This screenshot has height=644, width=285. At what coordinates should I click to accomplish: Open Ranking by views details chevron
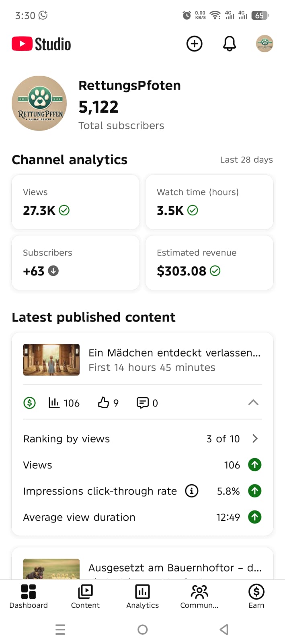coord(255,439)
